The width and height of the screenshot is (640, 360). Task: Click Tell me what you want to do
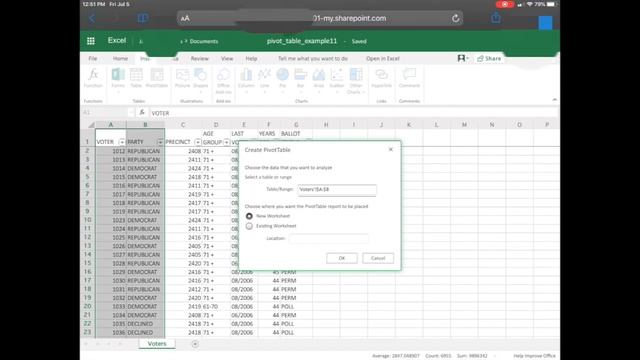point(313,58)
